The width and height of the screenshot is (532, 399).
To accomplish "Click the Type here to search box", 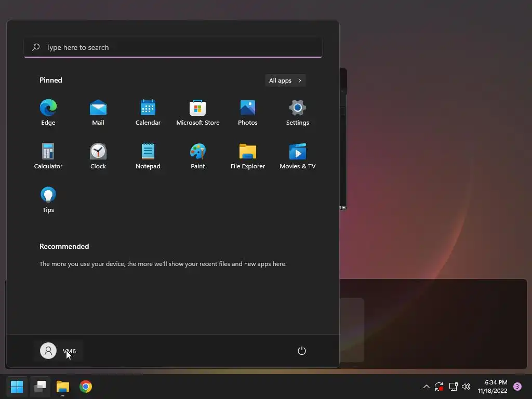I will [x=173, y=47].
